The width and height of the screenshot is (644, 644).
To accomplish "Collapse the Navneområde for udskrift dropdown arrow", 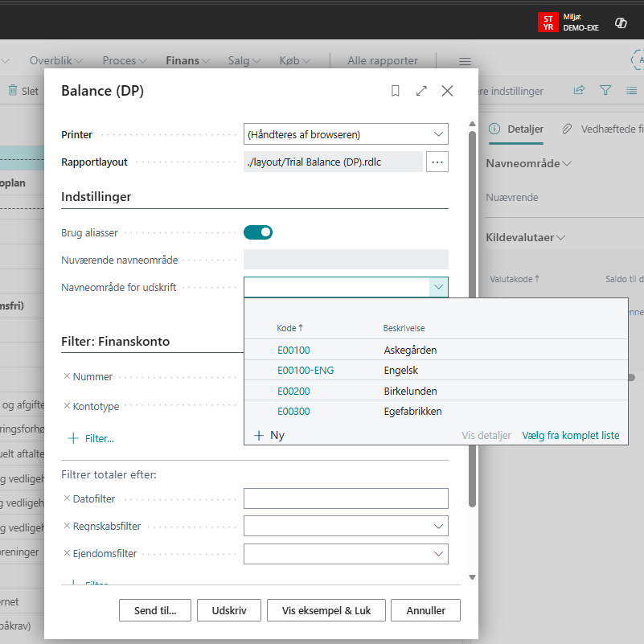I will tap(439, 287).
